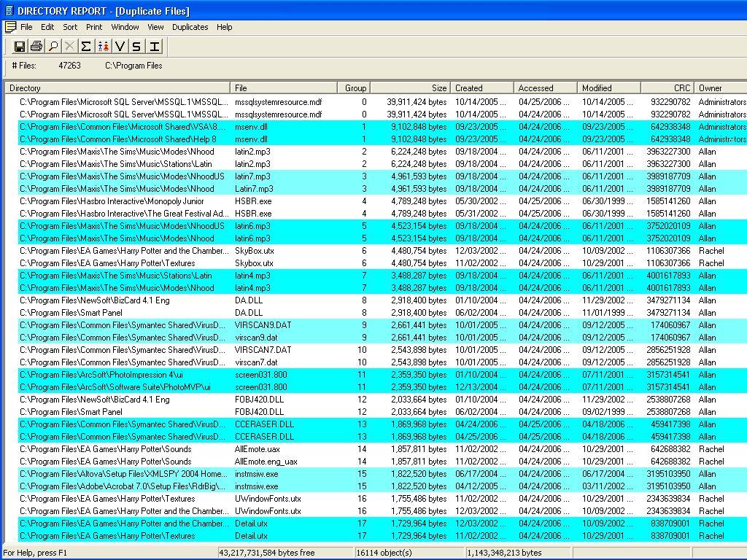Sort by the Owner column header

720,88
